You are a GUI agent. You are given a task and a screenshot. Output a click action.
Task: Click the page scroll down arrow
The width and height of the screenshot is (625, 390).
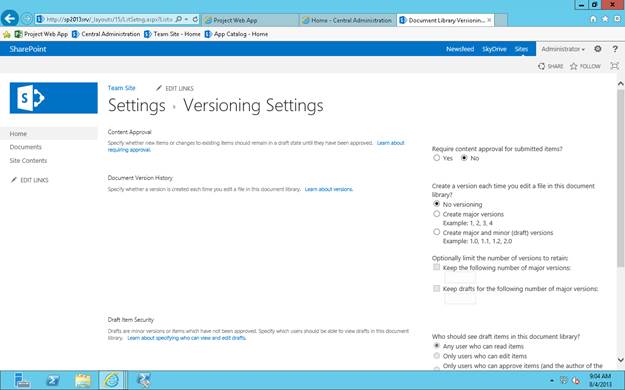620,360
